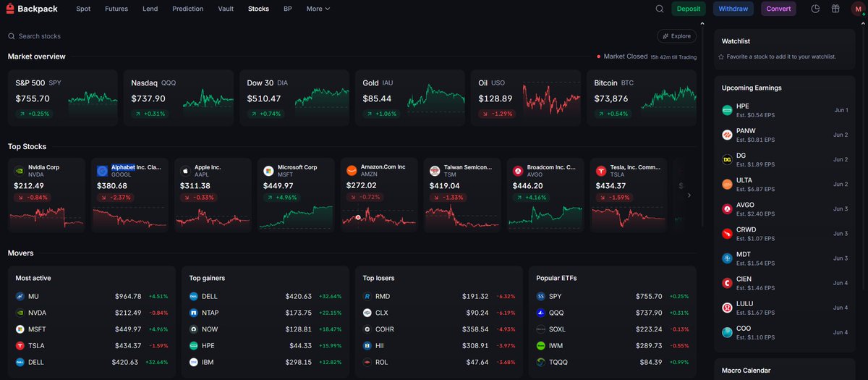Open the Lend tab

coord(150,9)
